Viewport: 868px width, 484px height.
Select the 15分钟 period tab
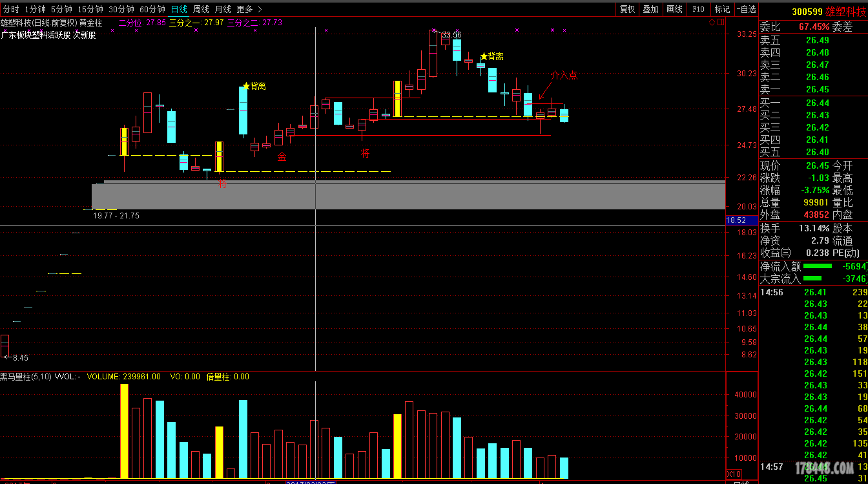pos(90,9)
